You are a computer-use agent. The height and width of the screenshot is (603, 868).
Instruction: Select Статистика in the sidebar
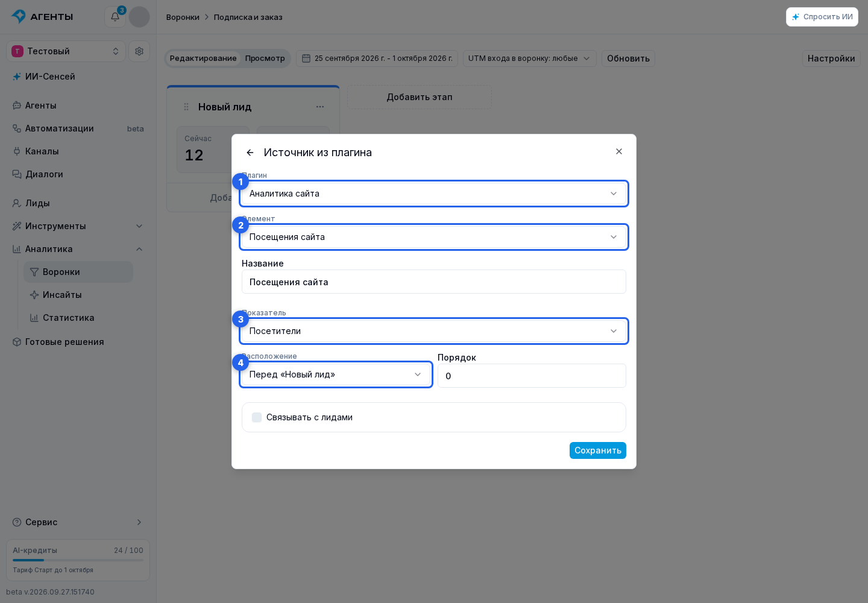click(x=78, y=318)
